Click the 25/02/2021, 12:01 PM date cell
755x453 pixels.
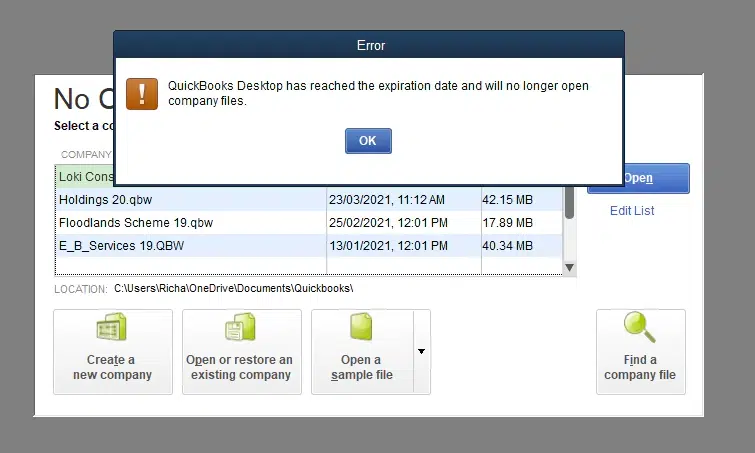388,223
